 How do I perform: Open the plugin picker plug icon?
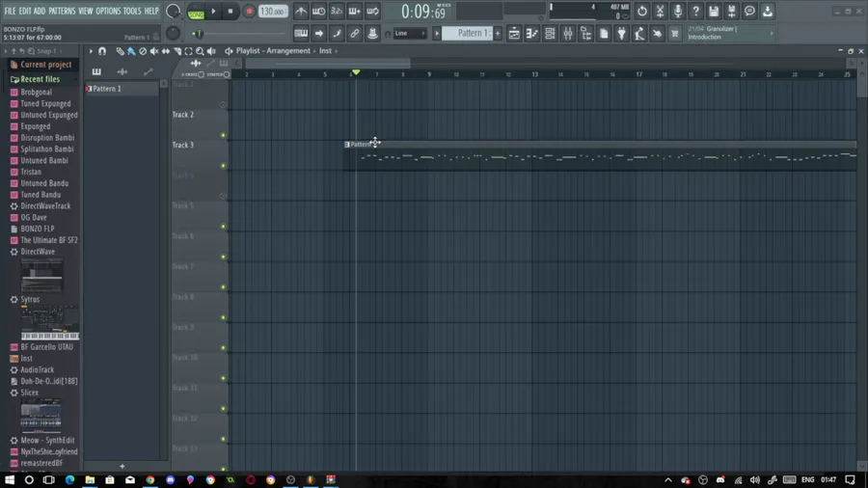click(622, 33)
